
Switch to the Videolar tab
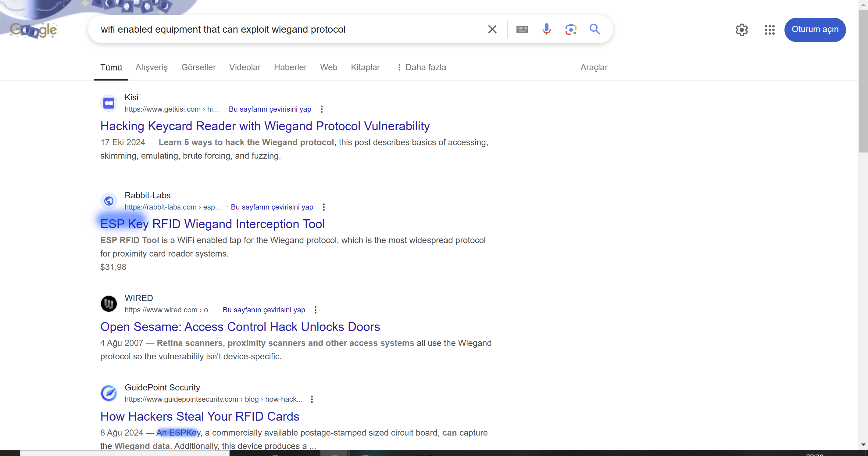pos(245,67)
